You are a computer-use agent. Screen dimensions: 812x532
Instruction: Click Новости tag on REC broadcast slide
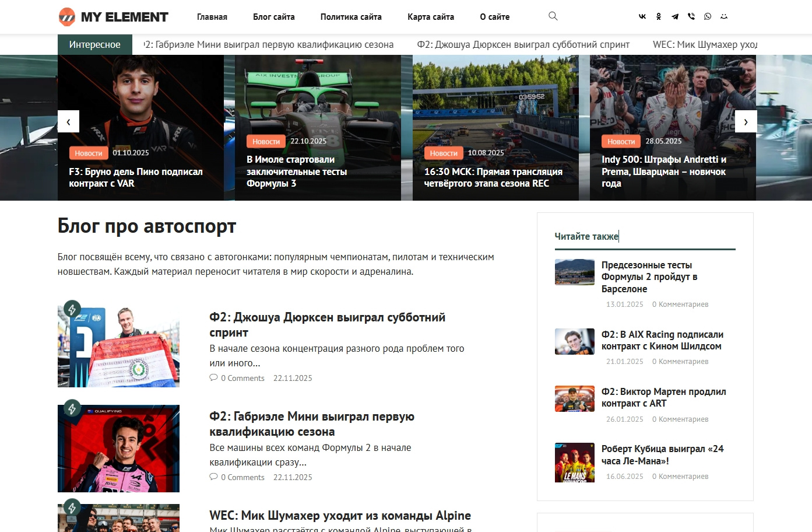[x=444, y=153]
